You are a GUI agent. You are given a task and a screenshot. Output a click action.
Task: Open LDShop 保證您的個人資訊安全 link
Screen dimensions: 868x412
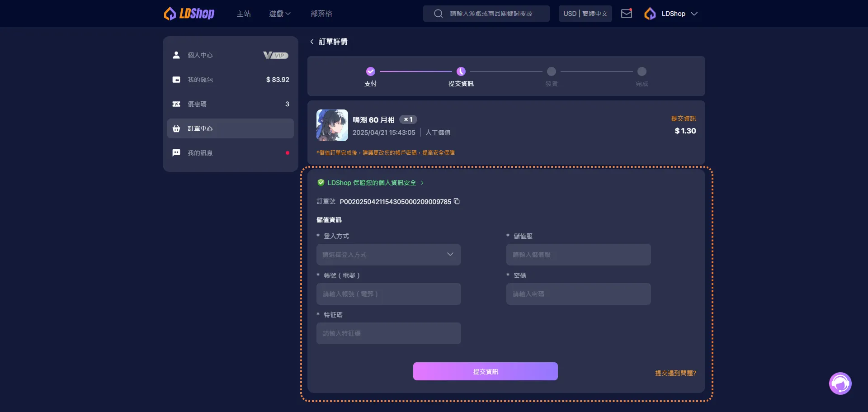(372, 183)
